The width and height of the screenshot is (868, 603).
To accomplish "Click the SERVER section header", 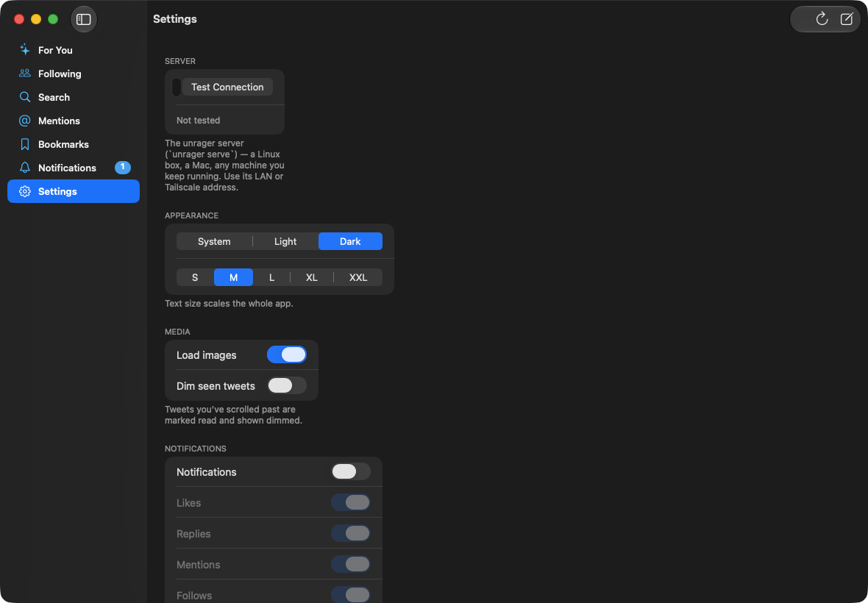I will point(180,61).
